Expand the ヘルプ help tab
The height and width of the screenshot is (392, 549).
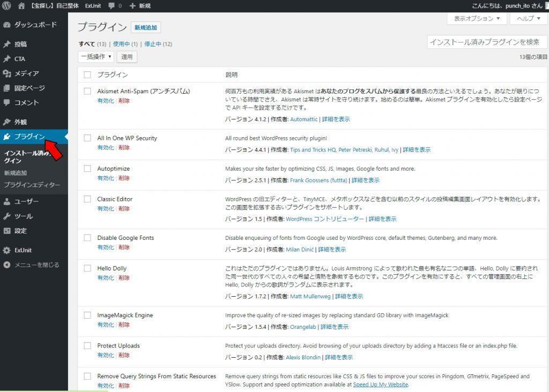528,19
